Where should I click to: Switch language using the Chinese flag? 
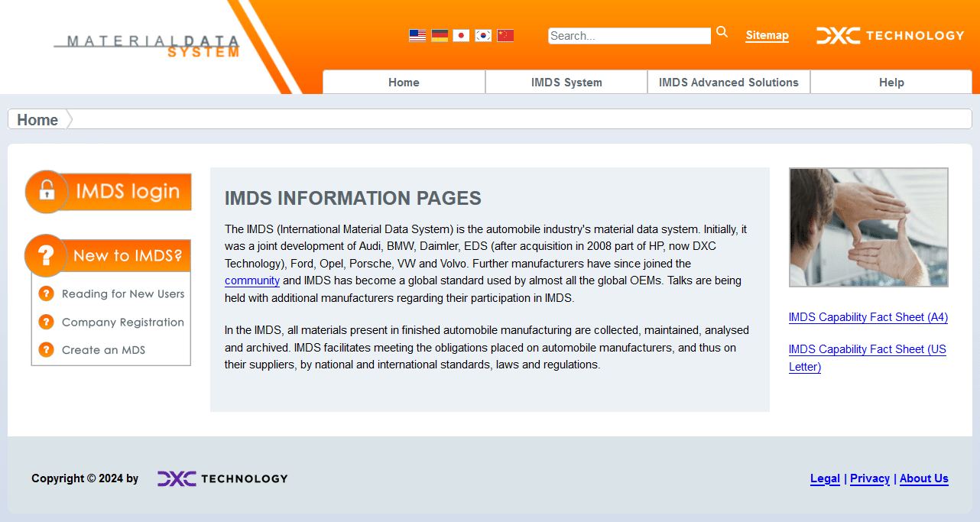click(x=505, y=35)
